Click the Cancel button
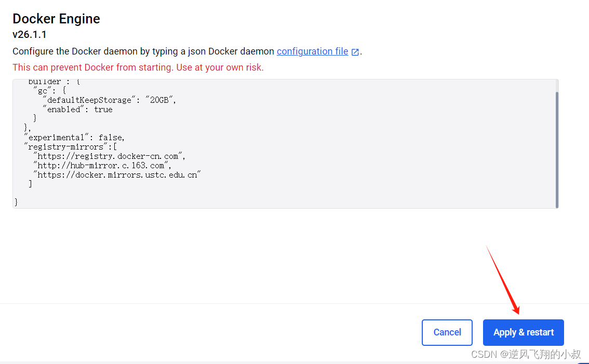 (x=447, y=332)
